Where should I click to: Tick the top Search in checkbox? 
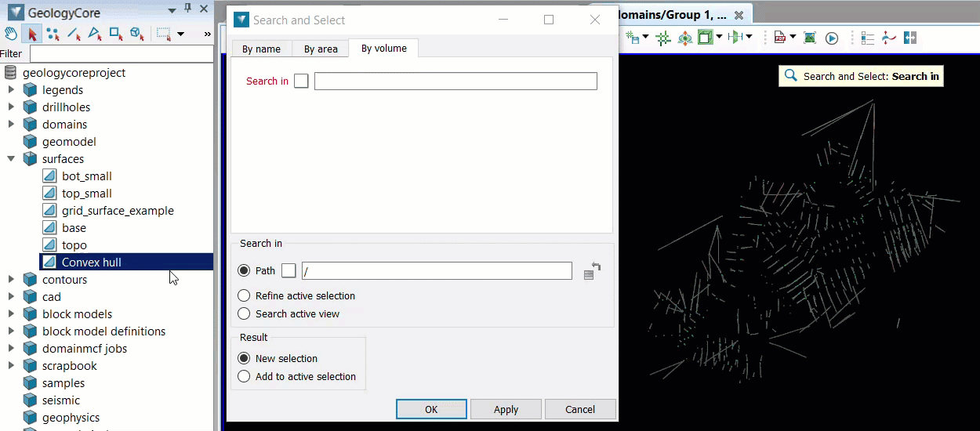coord(301,81)
